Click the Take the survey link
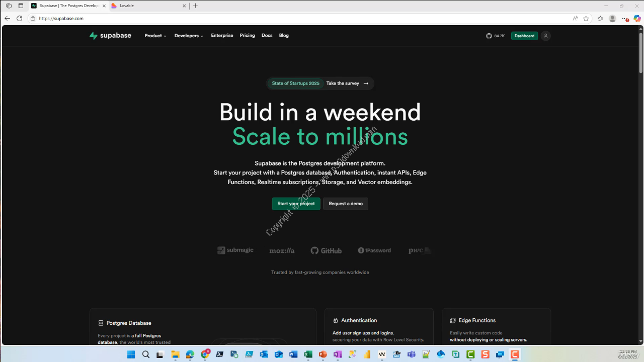Viewport: 644px width, 362px height. (x=347, y=83)
